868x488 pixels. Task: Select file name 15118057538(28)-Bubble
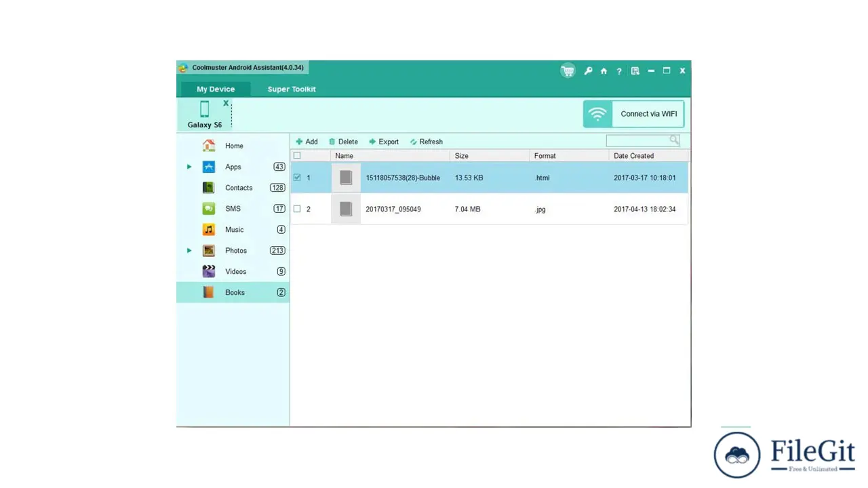[403, 178]
